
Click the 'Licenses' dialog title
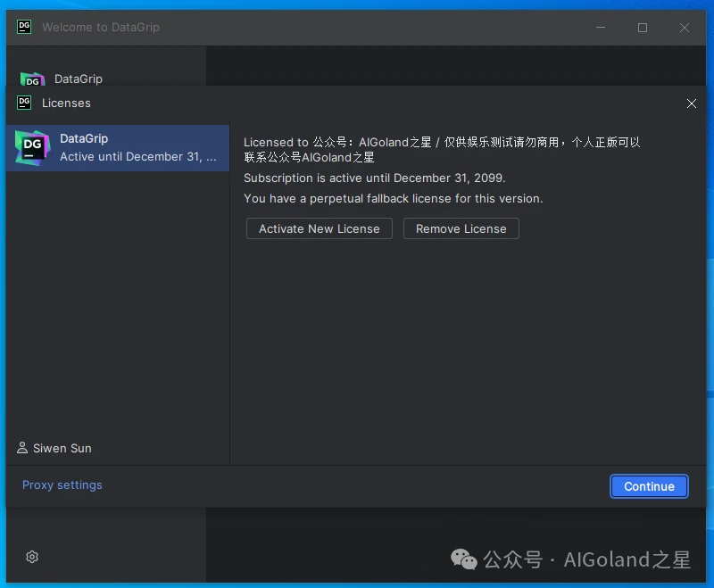[66, 103]
